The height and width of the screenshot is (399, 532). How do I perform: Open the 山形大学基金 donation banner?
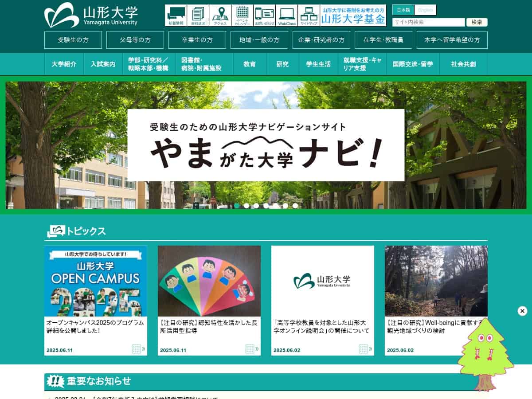coord(353,16)
